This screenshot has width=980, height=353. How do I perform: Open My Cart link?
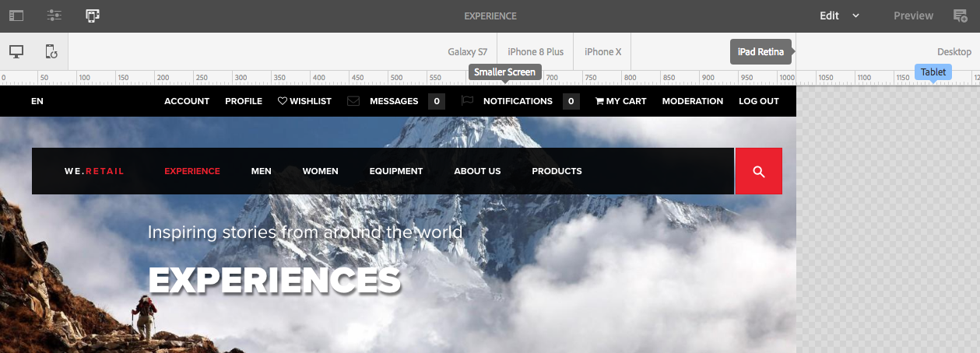(x=620, y=101)
